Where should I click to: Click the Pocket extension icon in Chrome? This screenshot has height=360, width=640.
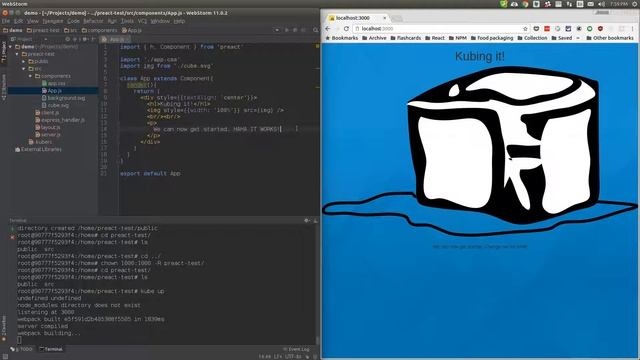pyautogui.click(x=536, y=29)
